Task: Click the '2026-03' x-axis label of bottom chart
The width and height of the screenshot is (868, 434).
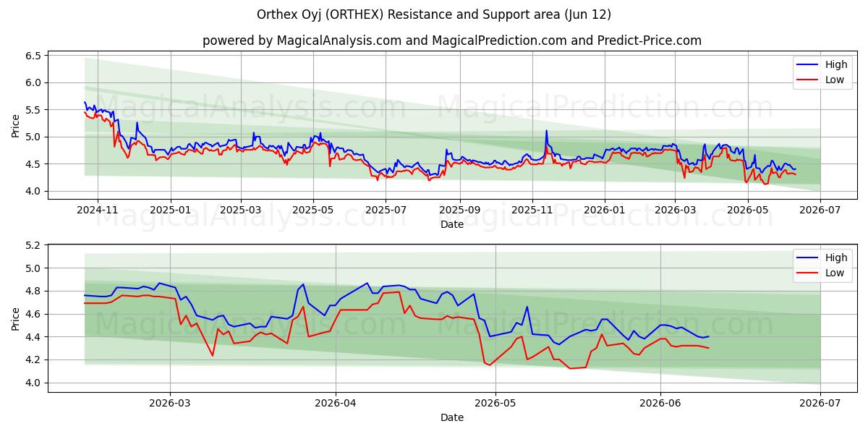Action: coord(171,404)
